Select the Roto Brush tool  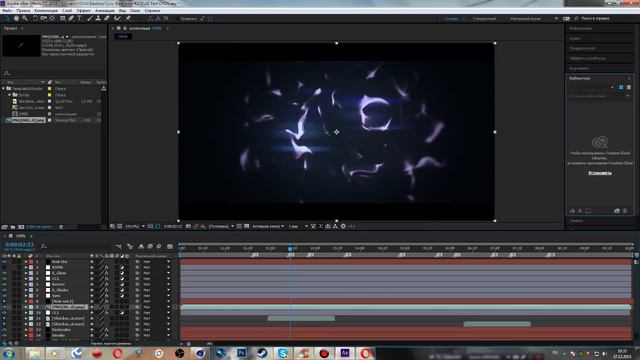[x=118, y=18]
